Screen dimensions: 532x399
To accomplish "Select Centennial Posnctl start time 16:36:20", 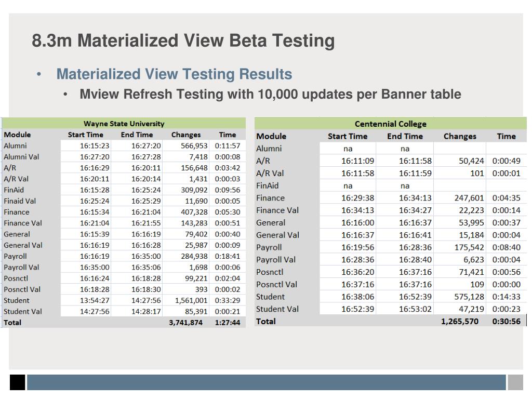I will tap(357, 272).
